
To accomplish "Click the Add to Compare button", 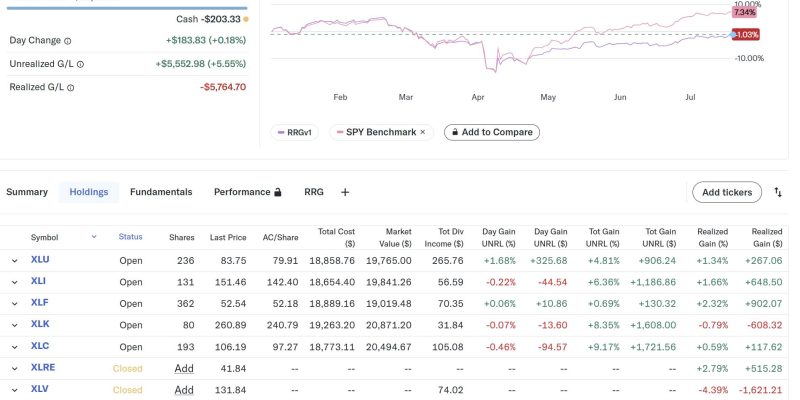I will coord(491,132).
